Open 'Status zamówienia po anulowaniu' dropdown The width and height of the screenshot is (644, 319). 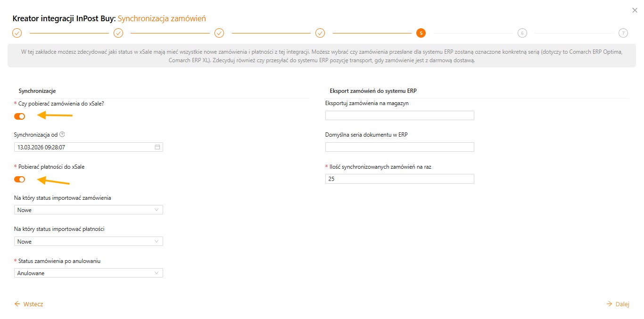[x=89, y=273]
